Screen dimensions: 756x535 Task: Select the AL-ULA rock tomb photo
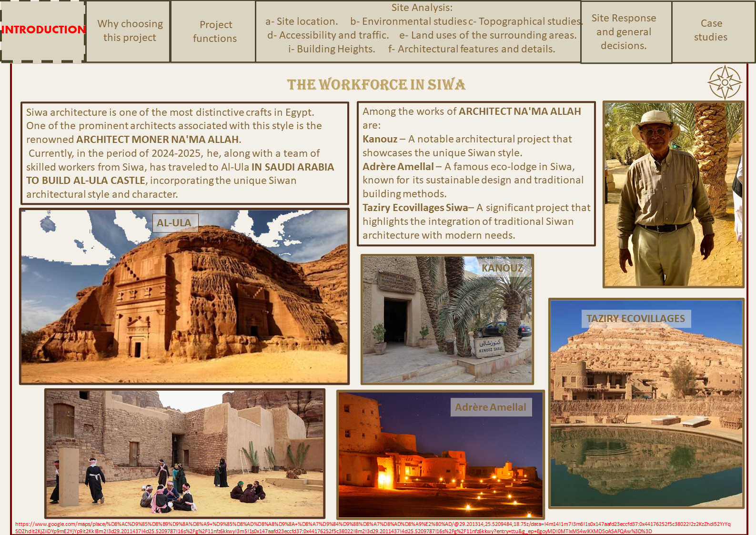pos(184,296)
